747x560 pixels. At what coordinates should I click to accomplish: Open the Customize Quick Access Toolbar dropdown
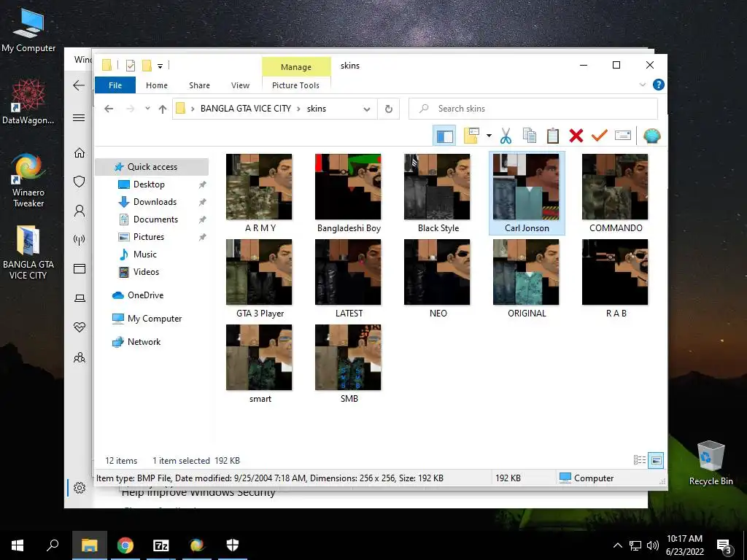(x=160, y=66)
